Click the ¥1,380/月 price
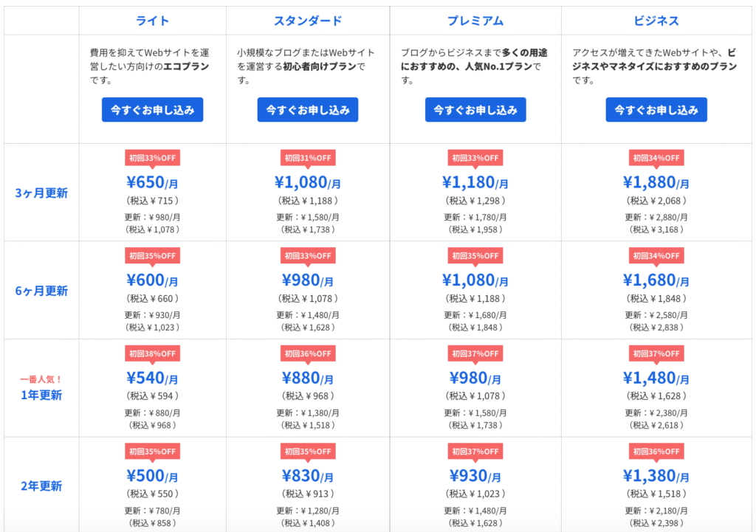 pyautogui.click(x=656, y=476)
